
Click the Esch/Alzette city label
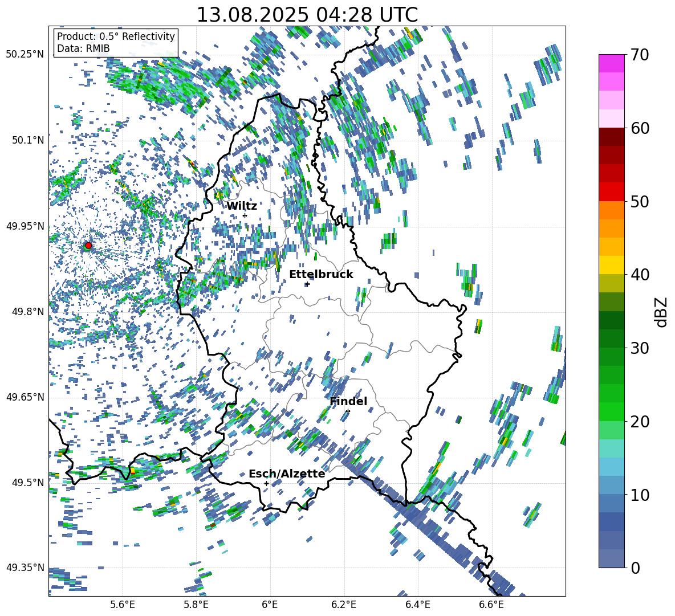click(x=287, y=474)
